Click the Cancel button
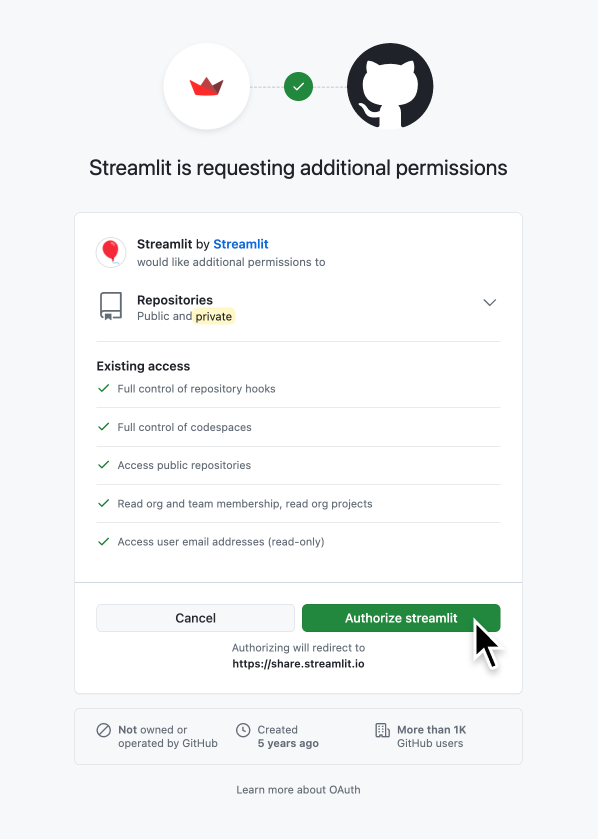Viewport: 598px width, 839px height. click(x=195, y=618)
